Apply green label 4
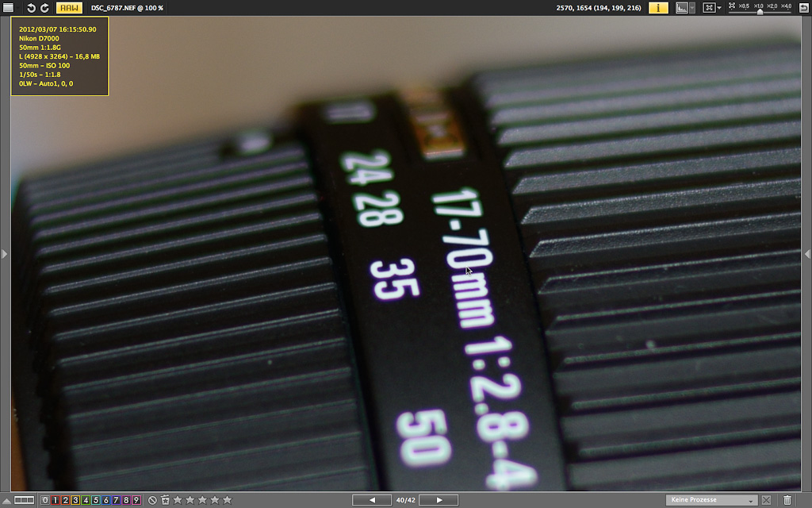Viewport: 812px width, 508px height. [86, 500]
